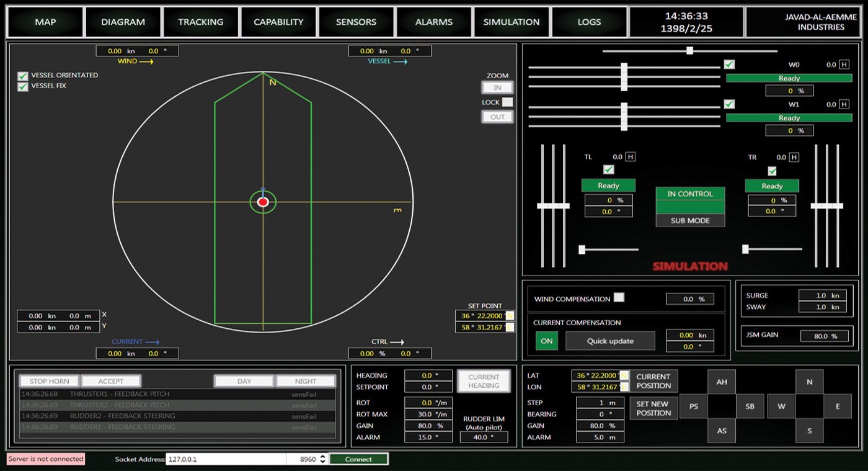The width and height of the screenshot is (868, 471).
Task: Go to the SENSORS tab
Action: pyautogui.click(x=356, y=22)
